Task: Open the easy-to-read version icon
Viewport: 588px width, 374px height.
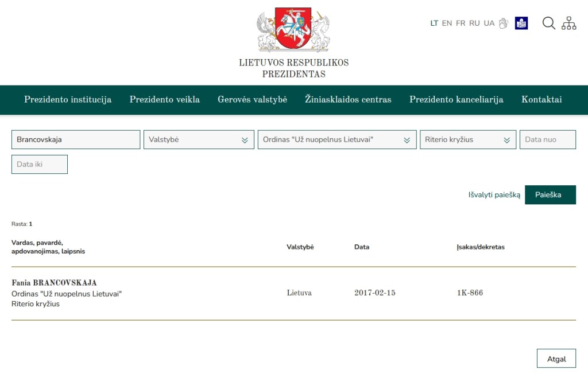Action: point(521,24)
